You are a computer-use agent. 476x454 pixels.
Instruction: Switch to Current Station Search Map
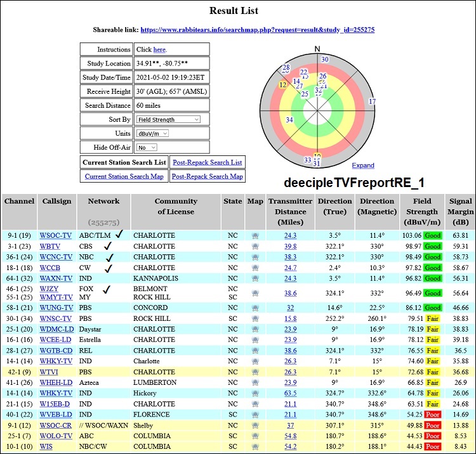click(124, 176)
